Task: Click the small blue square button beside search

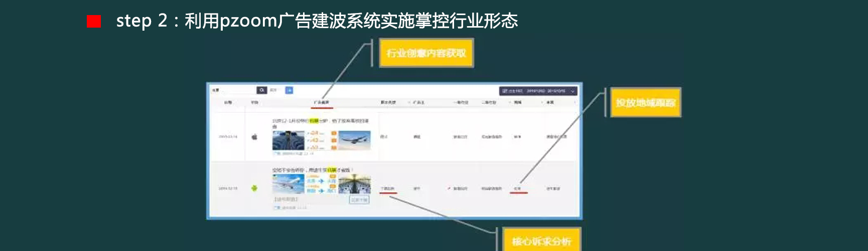Action: tap(289, 90)
